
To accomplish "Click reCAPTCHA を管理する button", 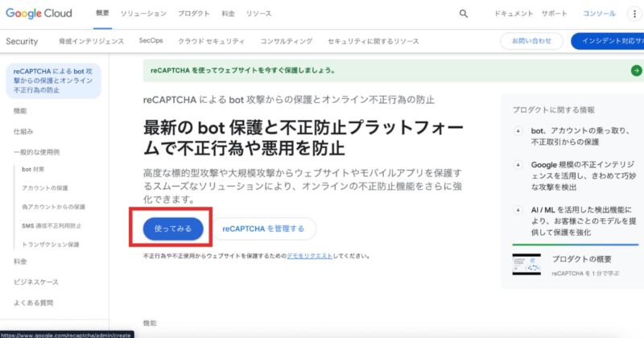I will [264, 229].
